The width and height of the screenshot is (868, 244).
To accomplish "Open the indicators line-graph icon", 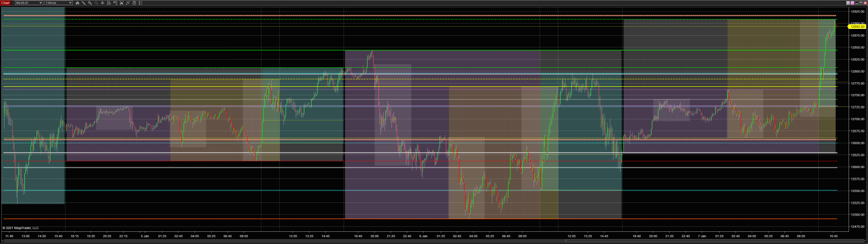I will pyautogui.click(x=128, y=3).
